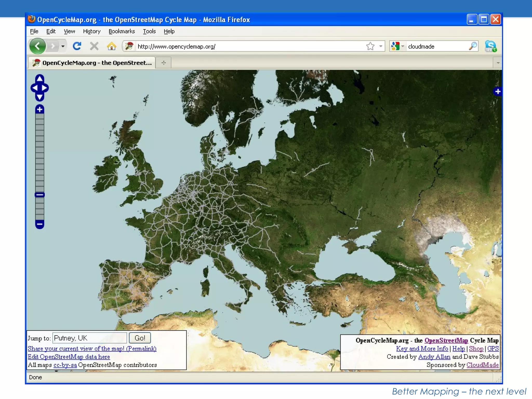
Task: Click the Jump to text field
Action: click(x=90, y=338)
